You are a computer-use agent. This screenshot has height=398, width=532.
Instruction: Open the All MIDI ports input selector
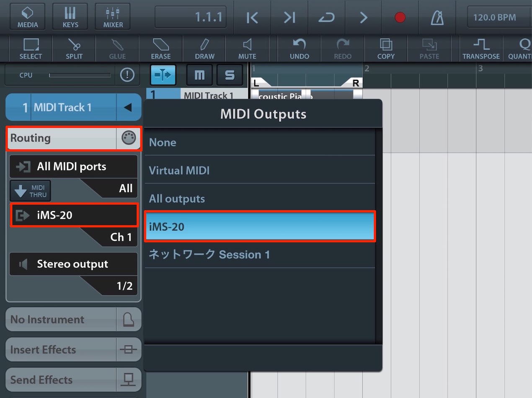tap(73, 166)
